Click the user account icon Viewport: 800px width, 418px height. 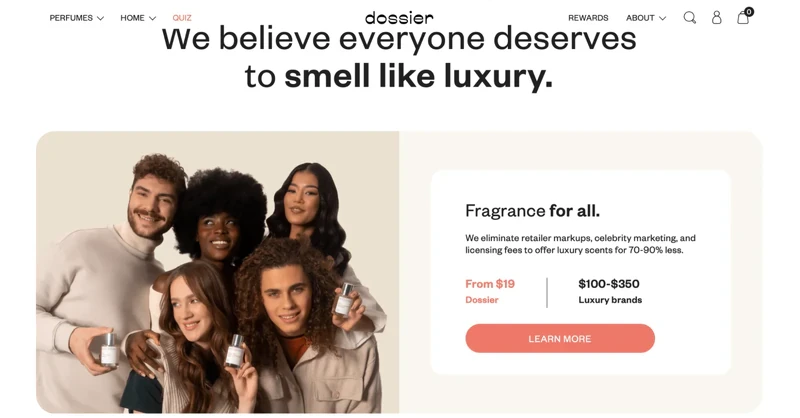(x=716, y=18)
